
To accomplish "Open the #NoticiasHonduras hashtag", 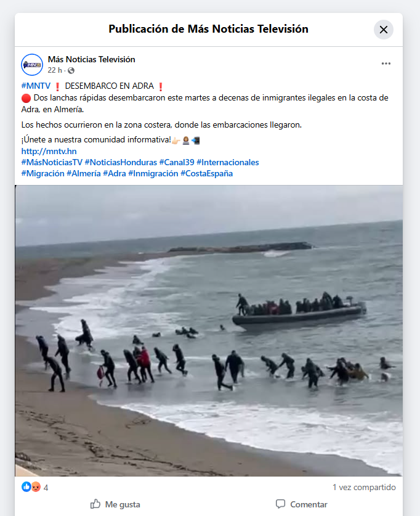I will 121,162.
